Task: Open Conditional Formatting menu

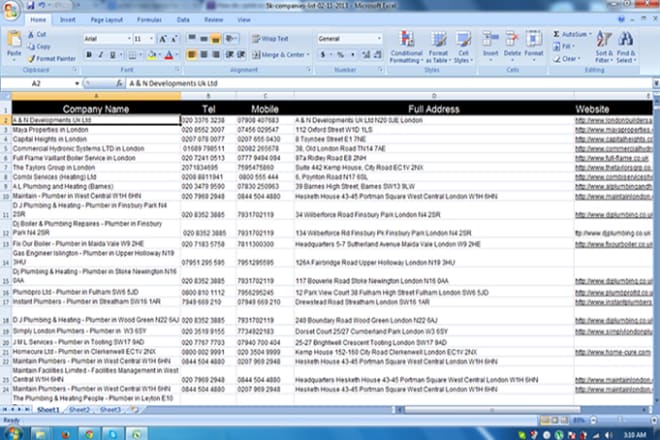Action: pyautogui.click(x=406, y=47)
